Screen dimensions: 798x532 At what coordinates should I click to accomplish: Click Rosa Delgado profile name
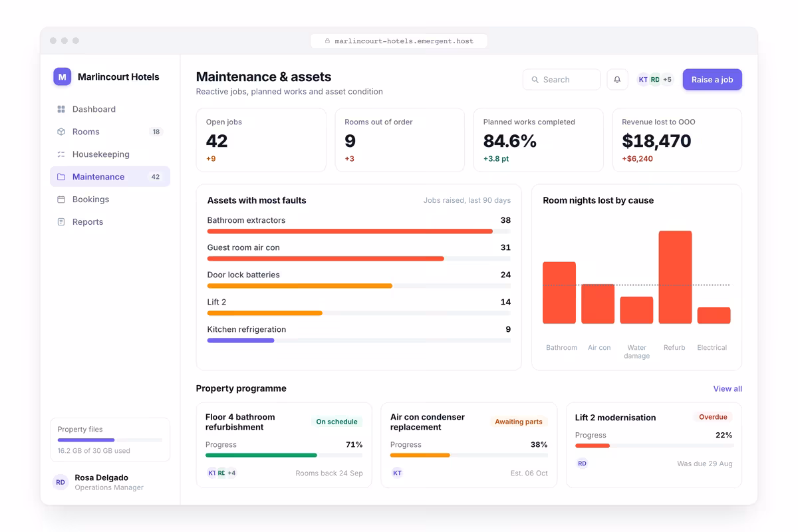click(102, 477)
